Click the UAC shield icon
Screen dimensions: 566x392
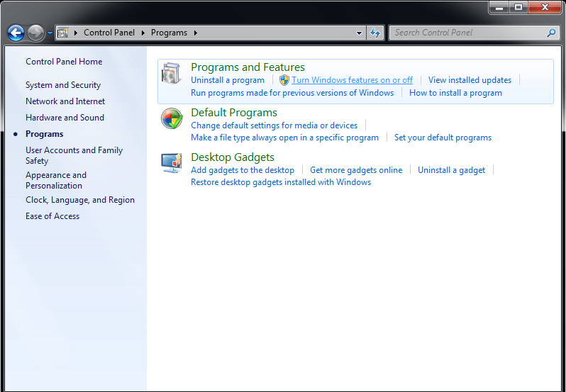pyautogui.click(x=284, y=80)
